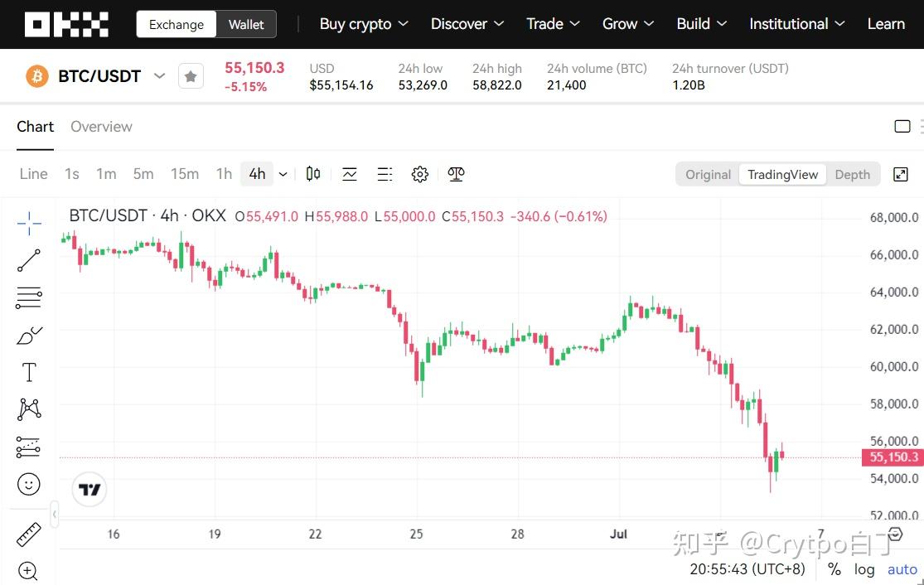The image size is (924, 585).
Task: Expand chart to fullscreen
Action: point(901,174)
